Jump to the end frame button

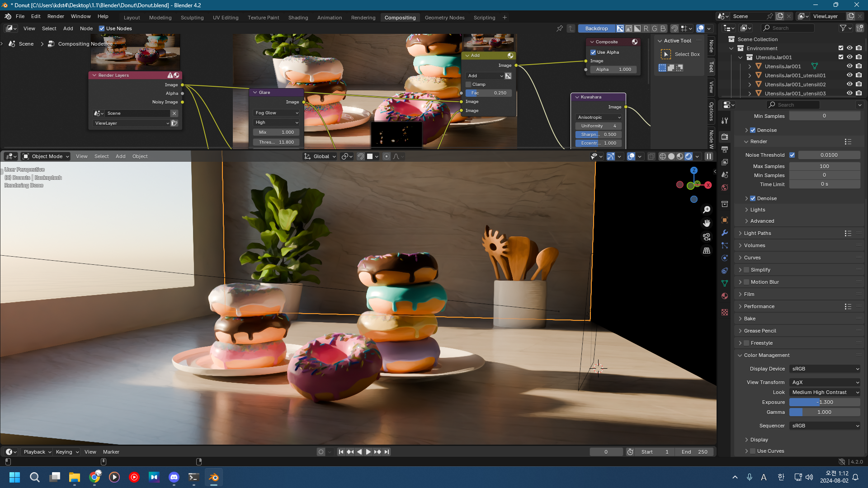387,452
